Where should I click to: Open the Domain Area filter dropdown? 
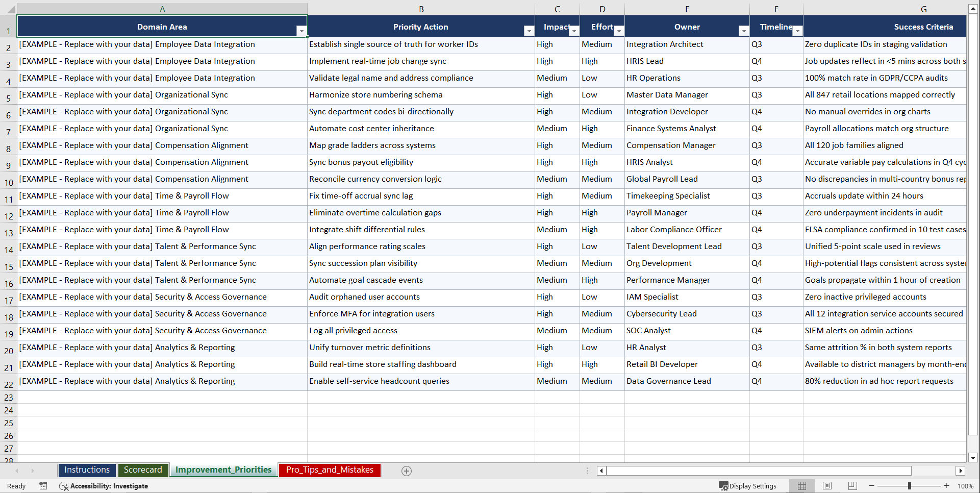pyautogui.click(x=302, y=31)
